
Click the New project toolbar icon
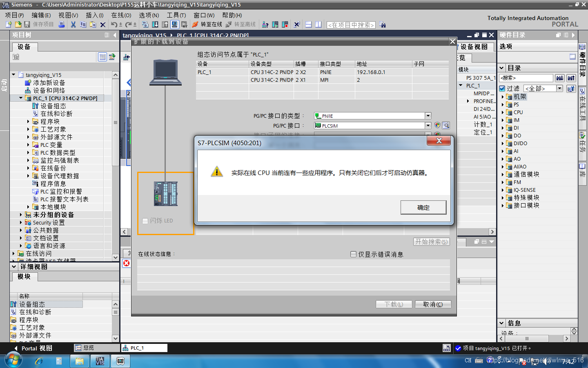tap(9, 25)
